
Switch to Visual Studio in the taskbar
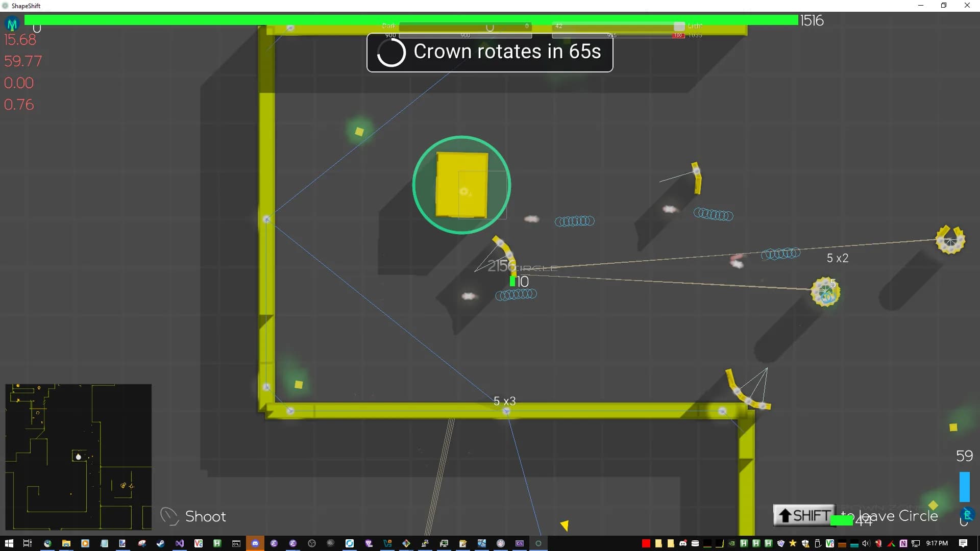tap(180, 543)
